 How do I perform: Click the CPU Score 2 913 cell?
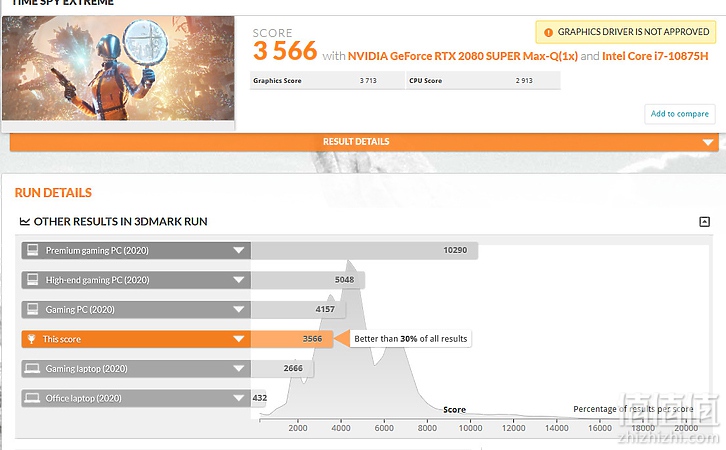click(x=483, y=81)
